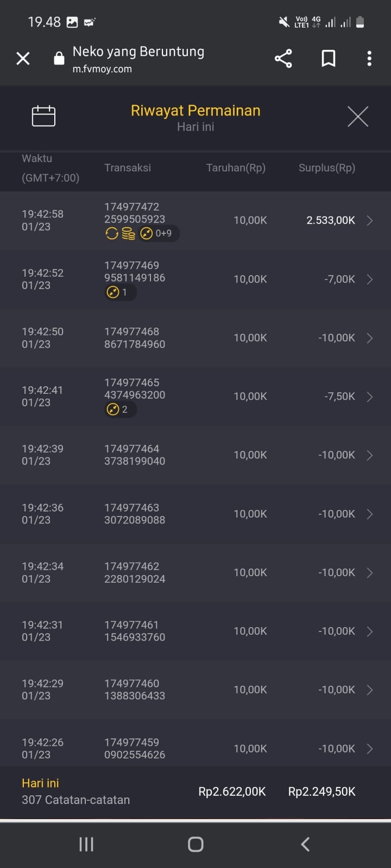This screenshot has height=868, width=391.
Task: Tap the browser share icon
Action: [x=283, y=59]
